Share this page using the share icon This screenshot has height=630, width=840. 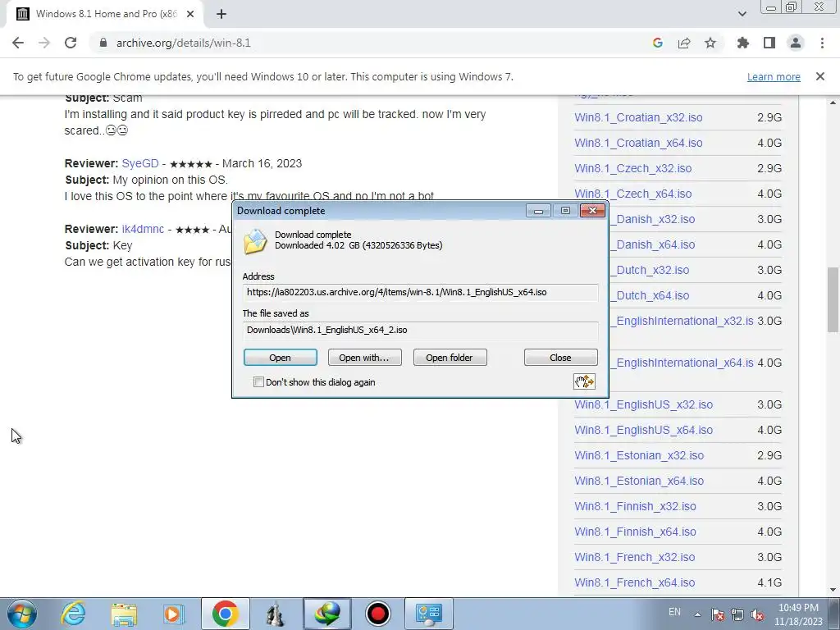[x=684, y=43]
